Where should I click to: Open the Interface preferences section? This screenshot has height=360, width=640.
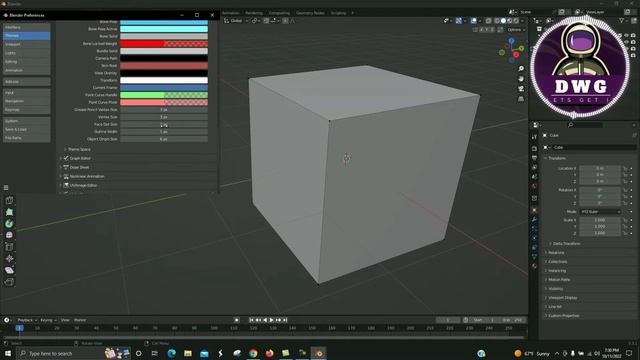coord(27,27)
